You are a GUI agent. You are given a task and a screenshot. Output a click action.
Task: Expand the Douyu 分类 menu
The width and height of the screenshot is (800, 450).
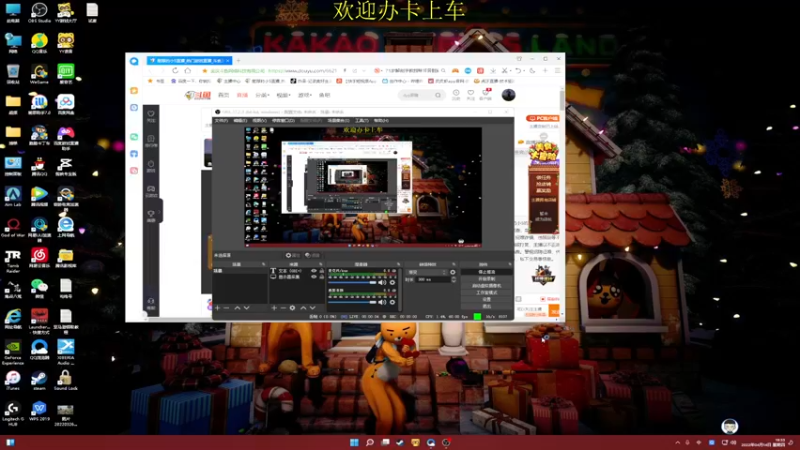(262, 95)
